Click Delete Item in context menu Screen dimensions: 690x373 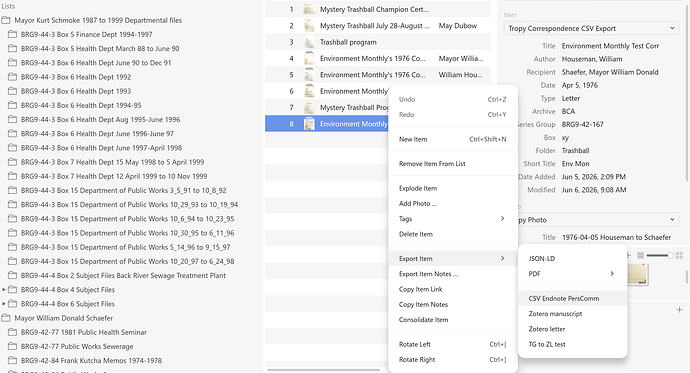click(453, 234)
